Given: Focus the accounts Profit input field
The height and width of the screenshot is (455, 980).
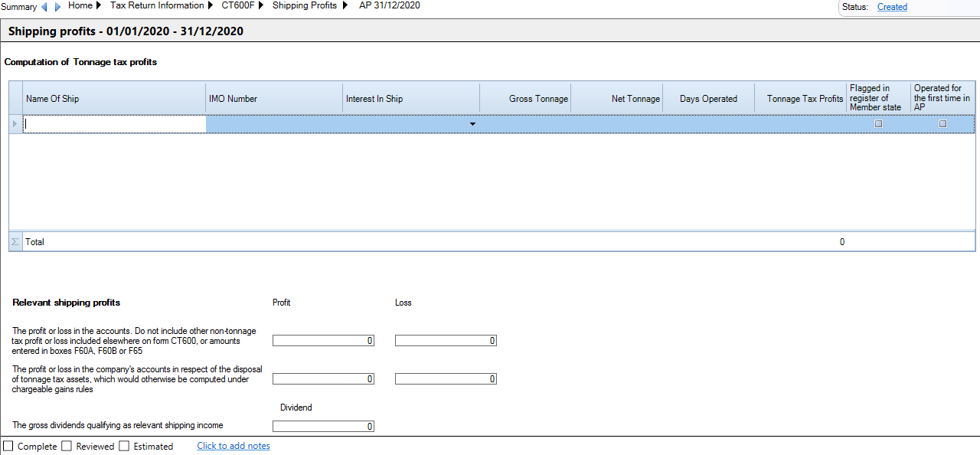Looking at the screenshot, I should [323, 341].
